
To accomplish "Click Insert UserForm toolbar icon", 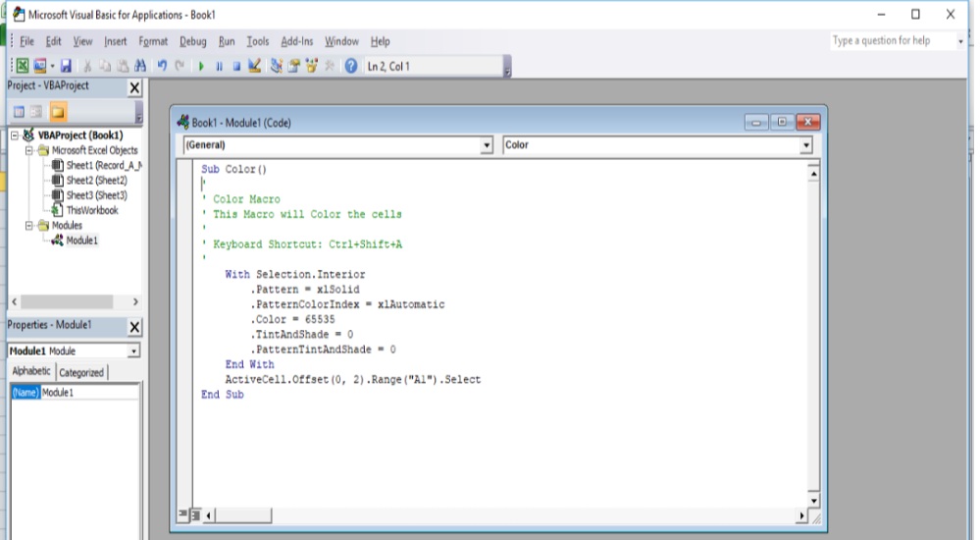I will click(x=40, y=66).
